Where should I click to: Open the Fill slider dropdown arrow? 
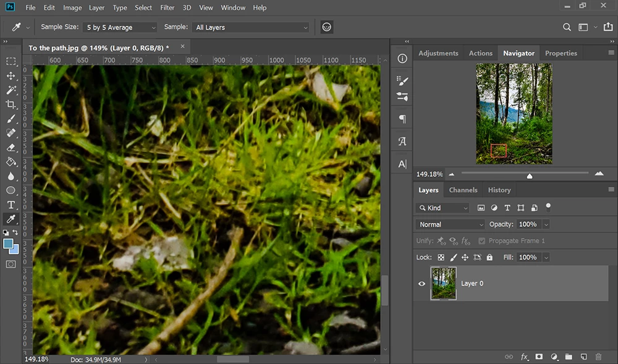point(546,257)
